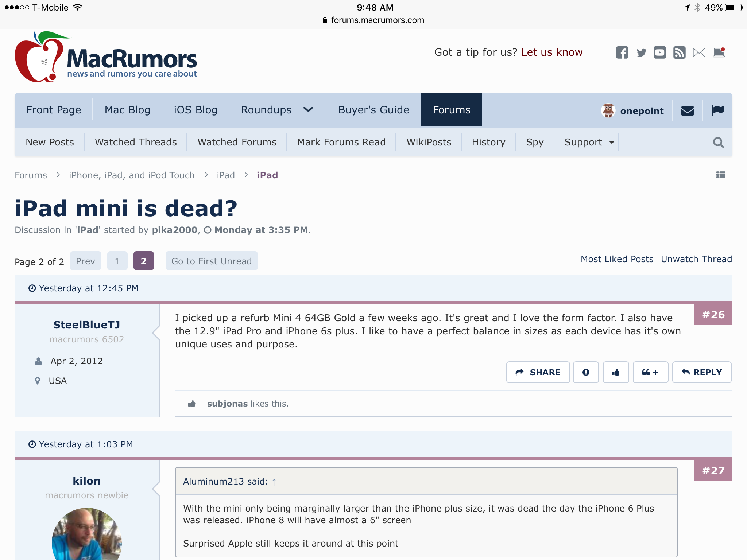Expand the Roundups dropdown chevron

(x=308, y=109)
